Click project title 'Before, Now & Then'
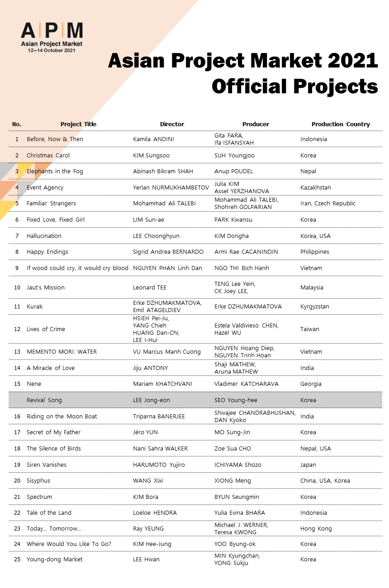Image resolution: width=389 pixels, height=588 pixels. tap(55, 139)
